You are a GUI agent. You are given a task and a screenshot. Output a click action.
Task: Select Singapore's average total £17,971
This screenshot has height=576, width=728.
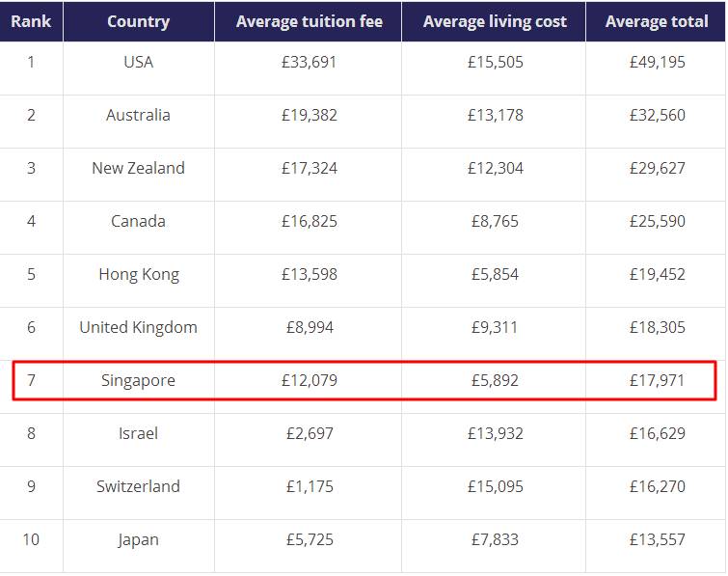coord(657,380)
